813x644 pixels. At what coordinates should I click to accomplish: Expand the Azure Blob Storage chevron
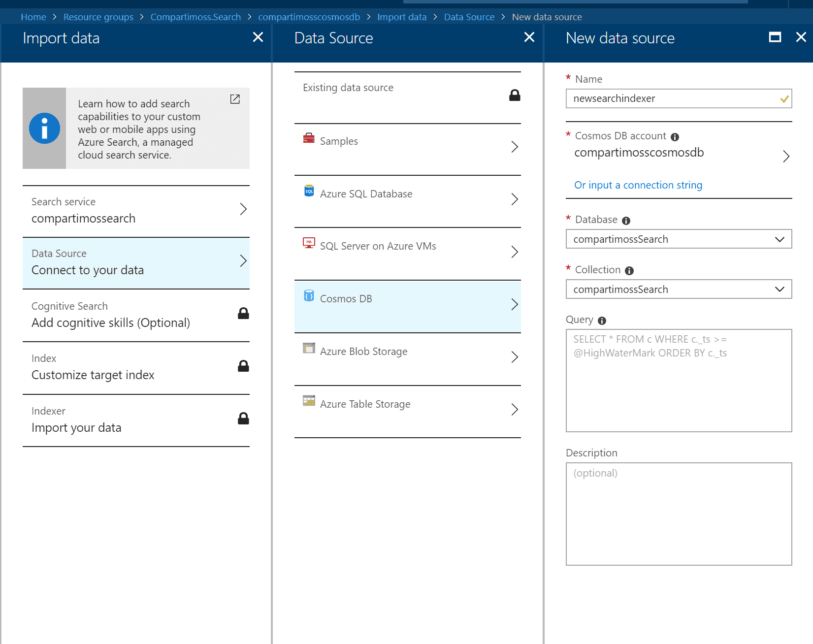click(x=515, y=357)
